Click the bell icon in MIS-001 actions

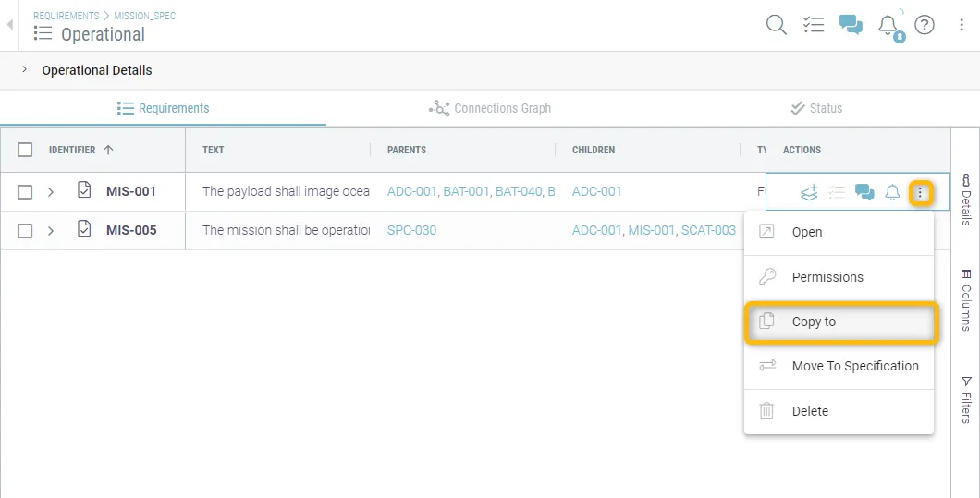(892, 192)
